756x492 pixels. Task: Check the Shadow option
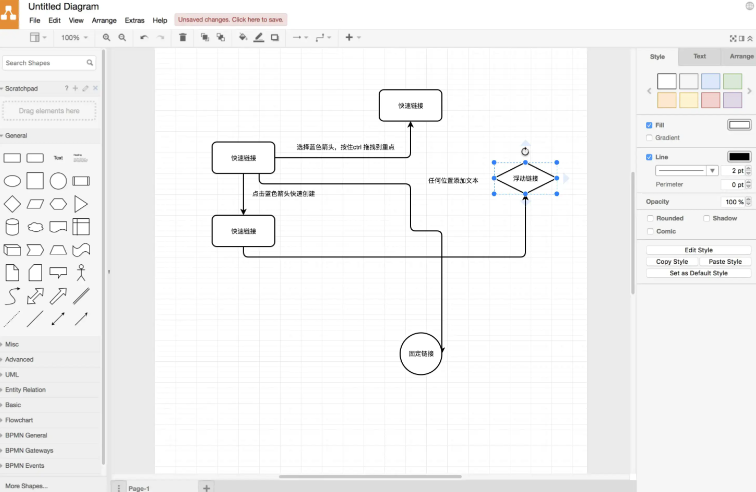706,218
